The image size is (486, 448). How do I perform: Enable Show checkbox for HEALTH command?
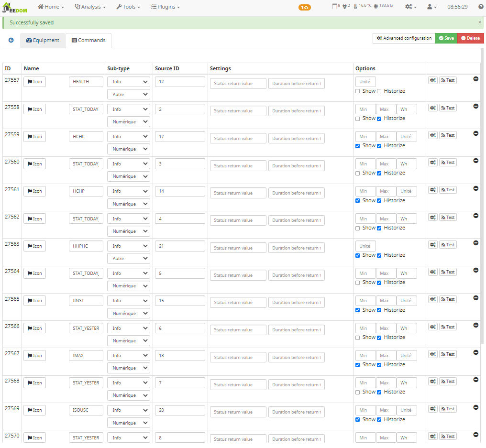(358, 91)
